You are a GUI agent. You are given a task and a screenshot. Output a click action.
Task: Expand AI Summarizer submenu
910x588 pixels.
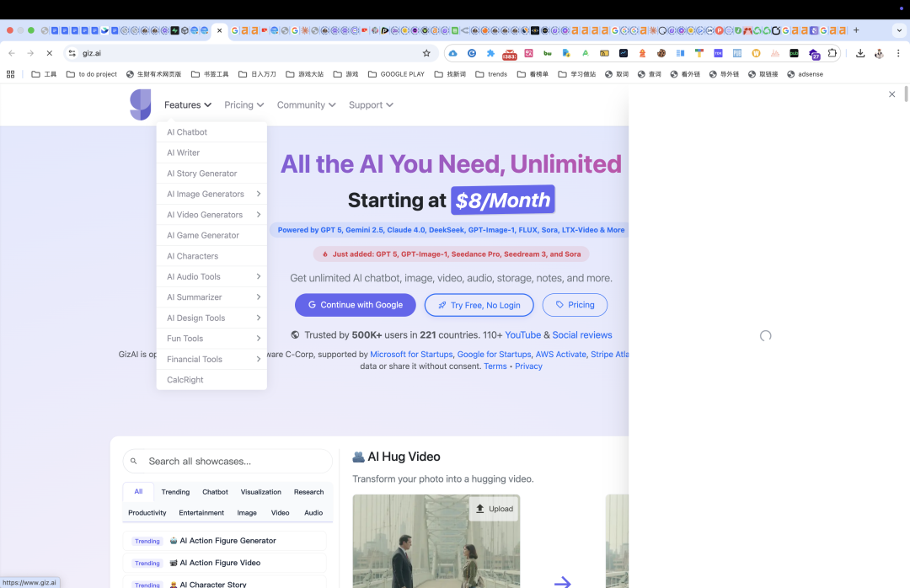[211, 297]
